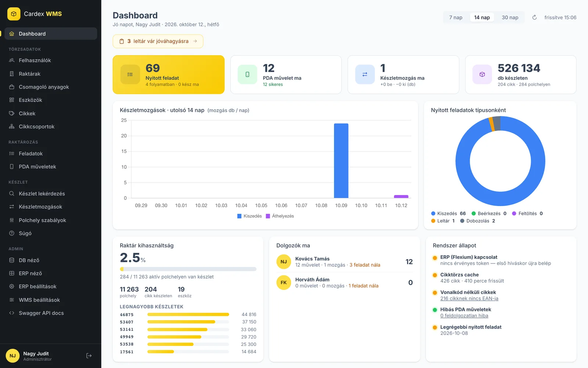The height and width of the screenshot is (368, 588).
Task: Click Legrégebbi nyitott feladat date 2026-10-08
Action: (x=454, y=333)
